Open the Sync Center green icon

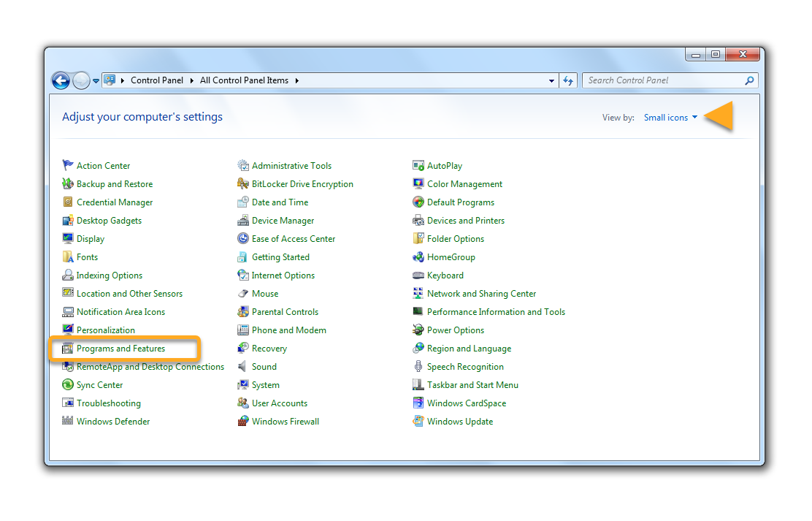coord(68,385)
